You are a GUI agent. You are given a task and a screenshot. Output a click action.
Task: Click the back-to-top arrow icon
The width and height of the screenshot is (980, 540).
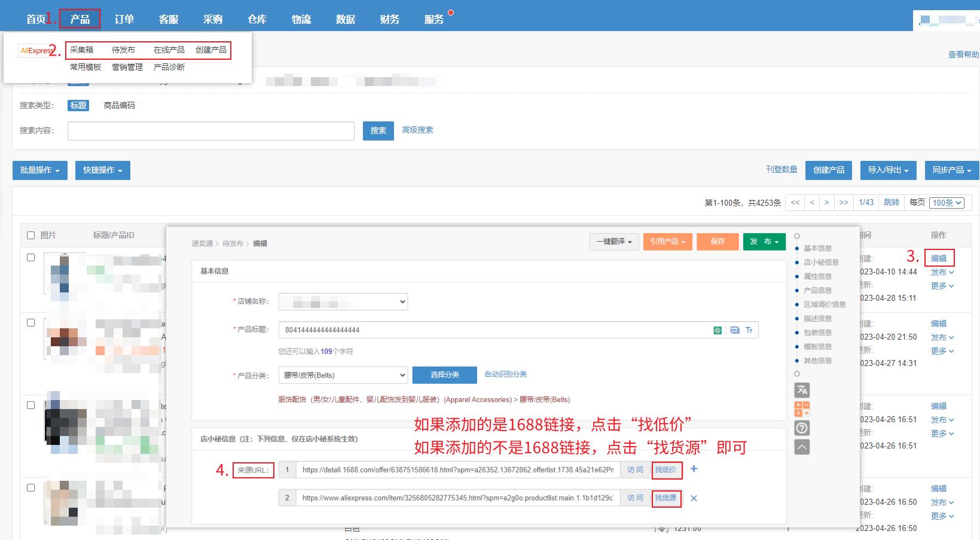point(801,447)
